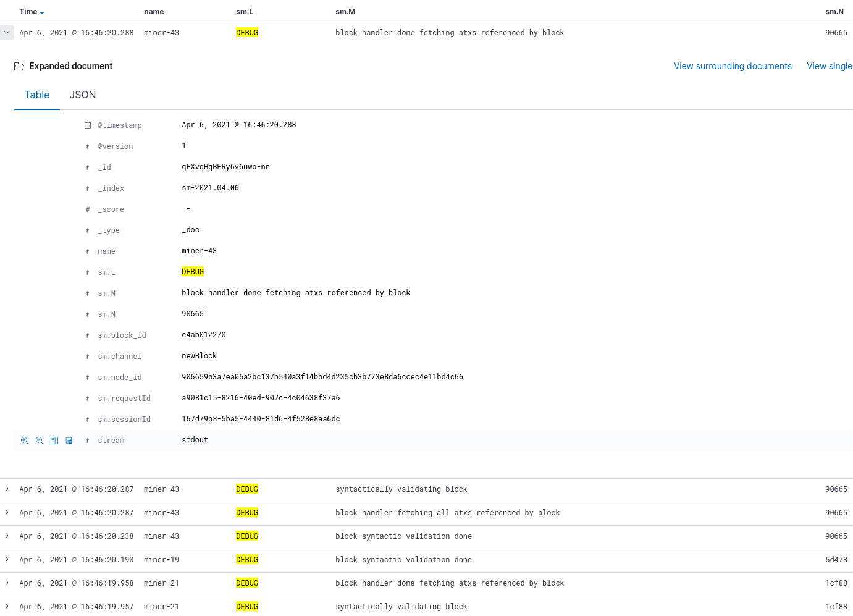Click the sm.L column header
Image resolution: width=853 pixels, height=616 pixels.
point(245,12)
